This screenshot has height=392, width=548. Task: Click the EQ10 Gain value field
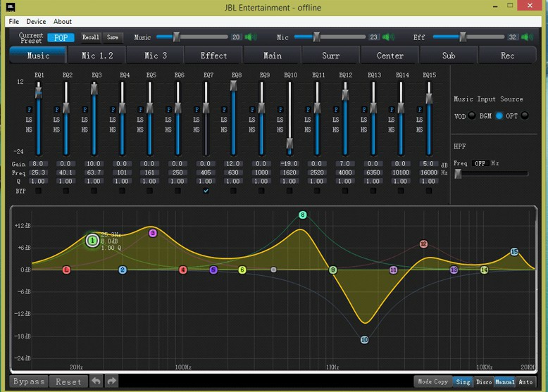(x=289, y=163)
